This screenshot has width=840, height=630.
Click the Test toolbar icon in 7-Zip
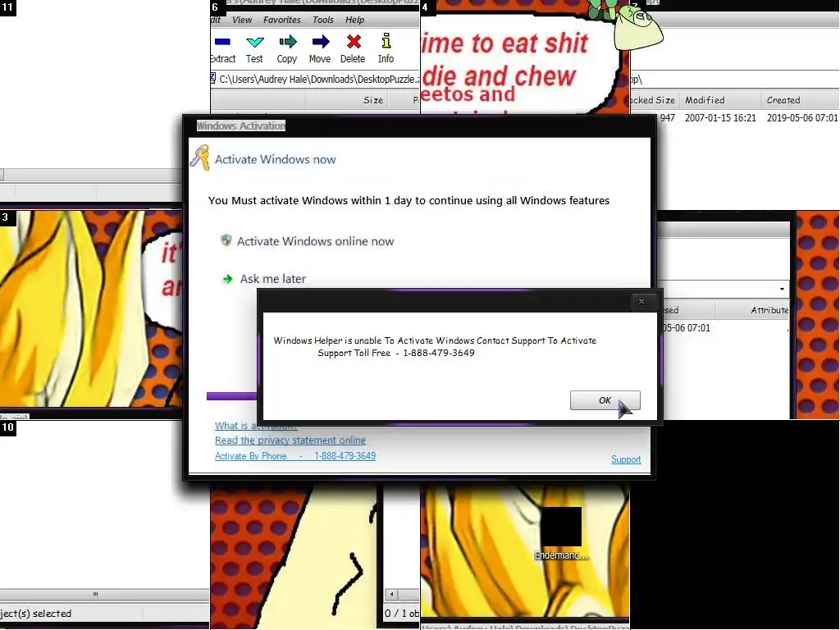click(x=255, y=42)
